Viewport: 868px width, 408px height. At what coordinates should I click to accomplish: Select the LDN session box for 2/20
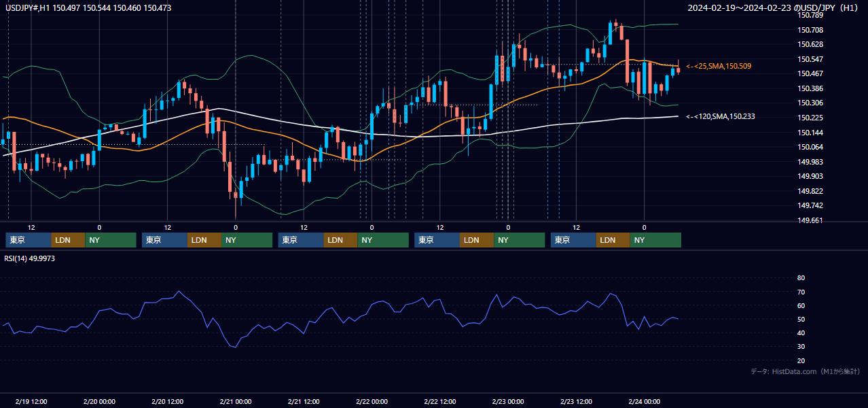click(x=204, y=240)
